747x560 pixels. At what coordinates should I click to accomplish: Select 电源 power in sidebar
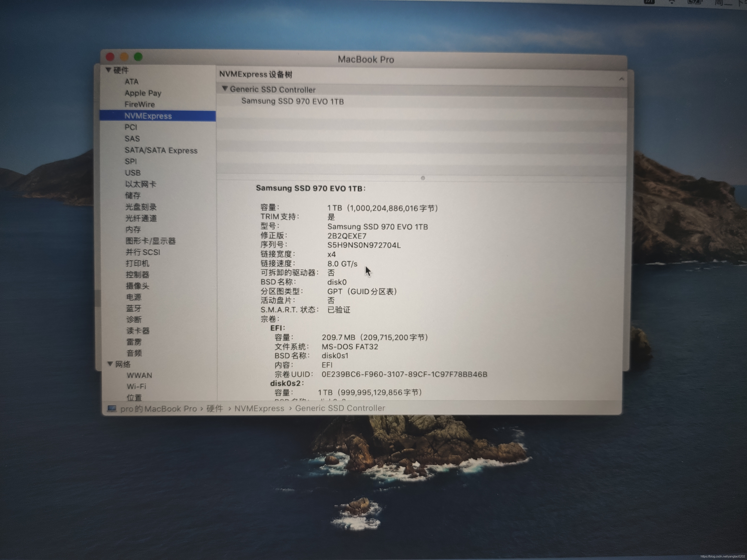tap(134, 297)
